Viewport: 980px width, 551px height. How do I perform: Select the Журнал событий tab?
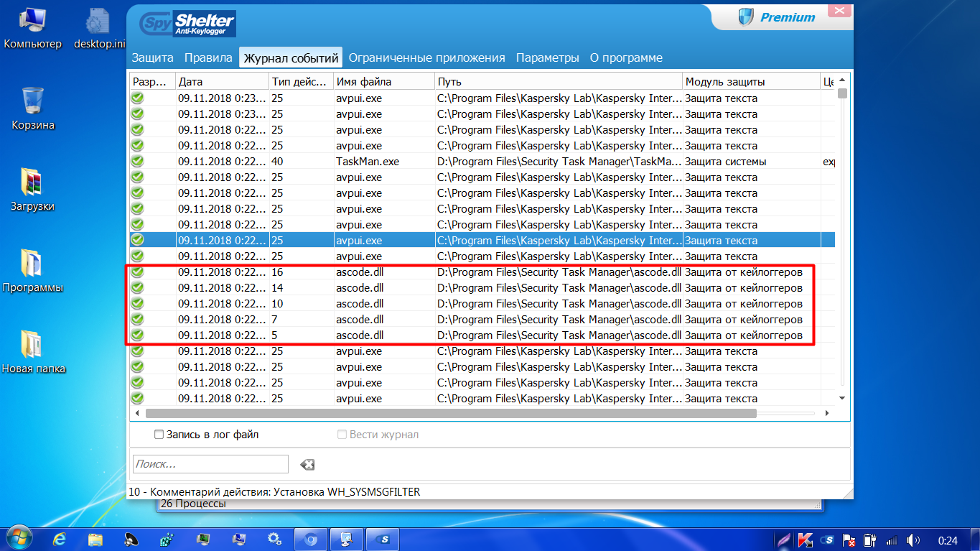(x=291, y=57)
